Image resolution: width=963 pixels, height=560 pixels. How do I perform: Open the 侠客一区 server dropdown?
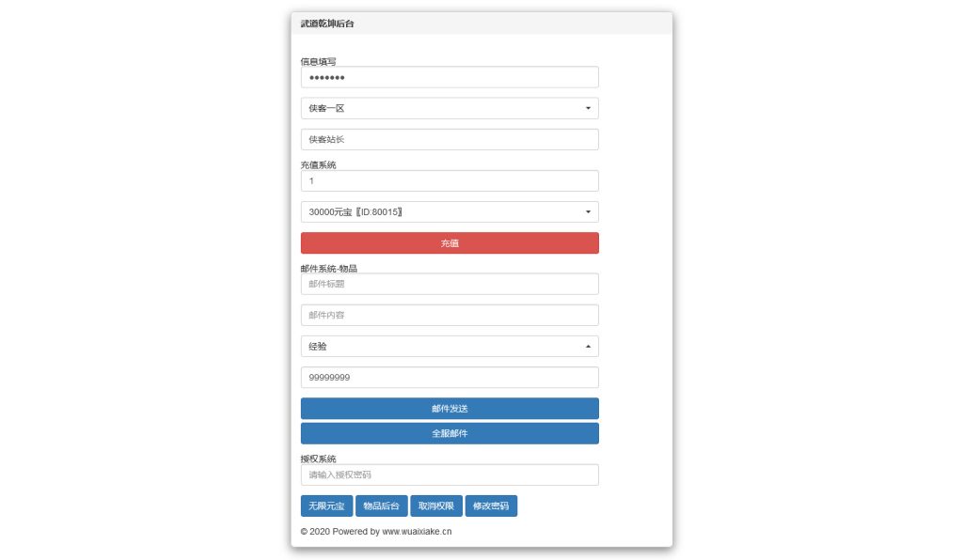pos(449,108)
